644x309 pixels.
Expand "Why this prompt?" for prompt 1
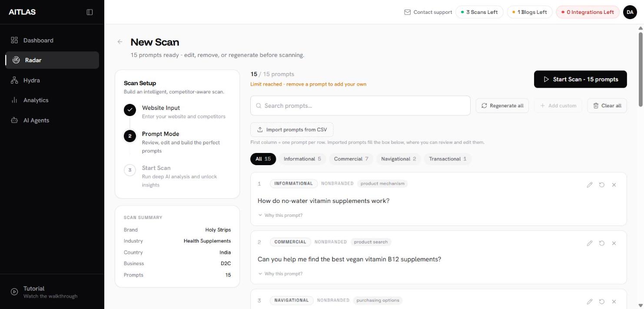coord(280,215)
